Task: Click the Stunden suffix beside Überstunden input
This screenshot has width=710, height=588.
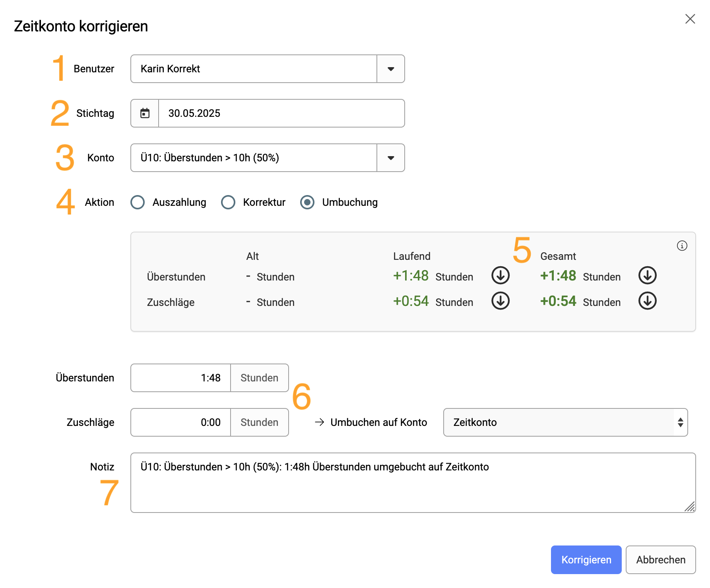Action: pos(259,378)
